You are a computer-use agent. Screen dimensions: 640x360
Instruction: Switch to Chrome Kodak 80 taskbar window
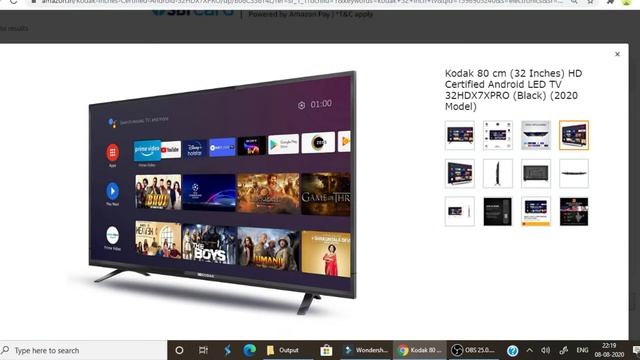click(420, 350)
